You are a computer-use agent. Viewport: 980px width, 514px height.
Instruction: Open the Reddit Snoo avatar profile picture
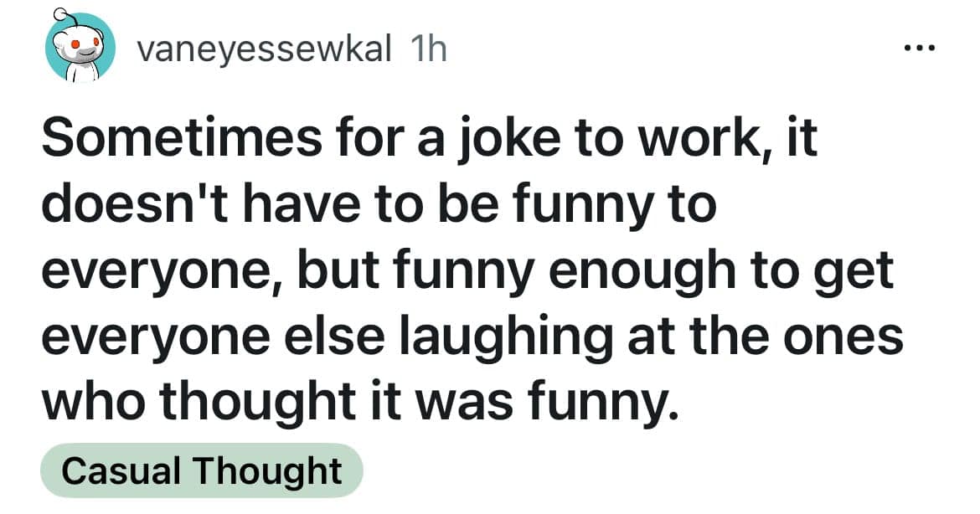pyautogui.click(x=80, y=49)
